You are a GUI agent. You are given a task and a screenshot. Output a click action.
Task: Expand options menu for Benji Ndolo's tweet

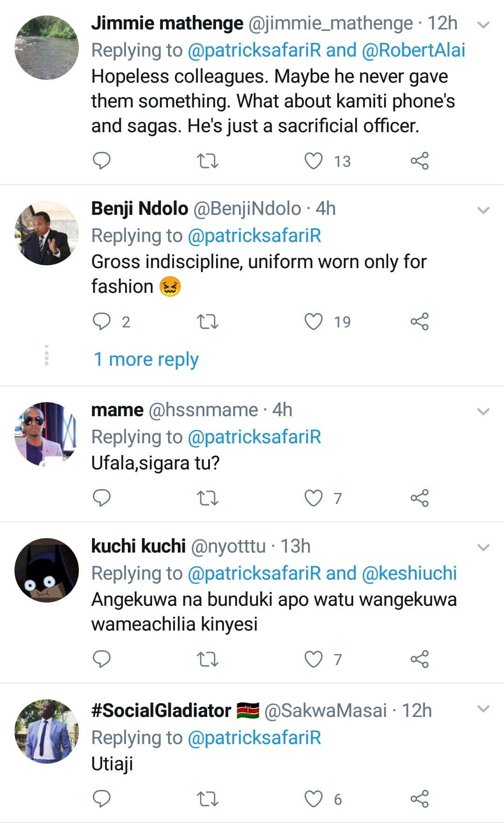tap(484, 210)
